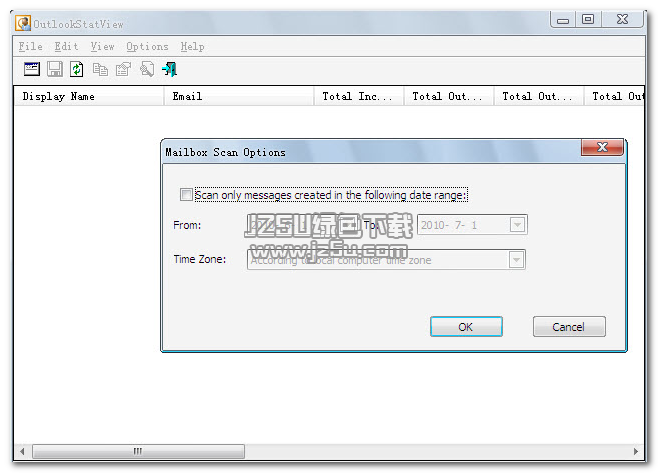
Task: Click the OutlookStatView app icon in title bar
Action: click(x=23, y=23)
